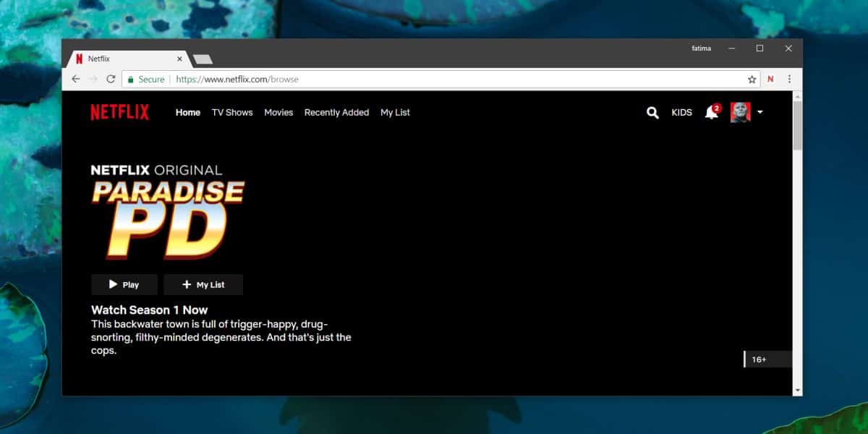868x434 pixels.
Task: Open notifications via the bell icon
Action: coord(710,113)
